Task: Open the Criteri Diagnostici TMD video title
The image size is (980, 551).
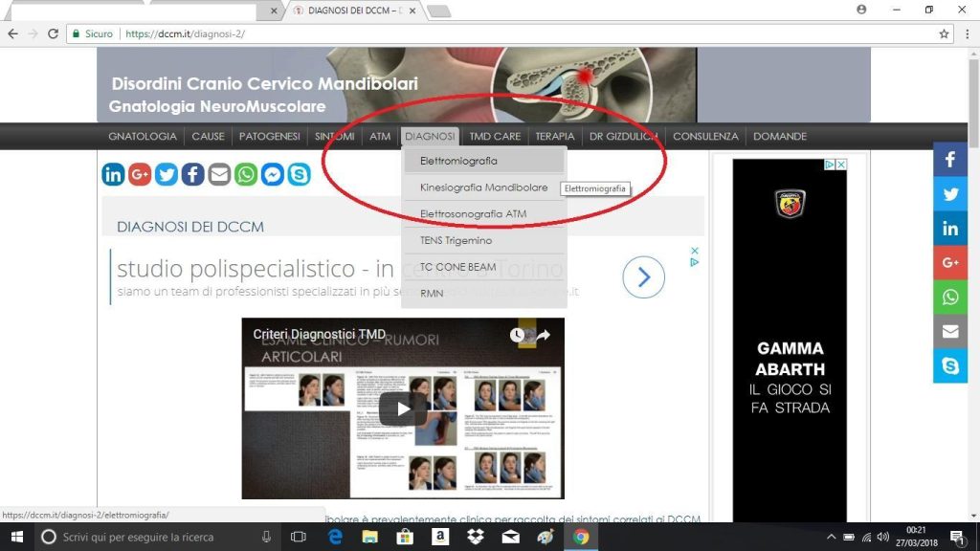Action: coord(320,334)
